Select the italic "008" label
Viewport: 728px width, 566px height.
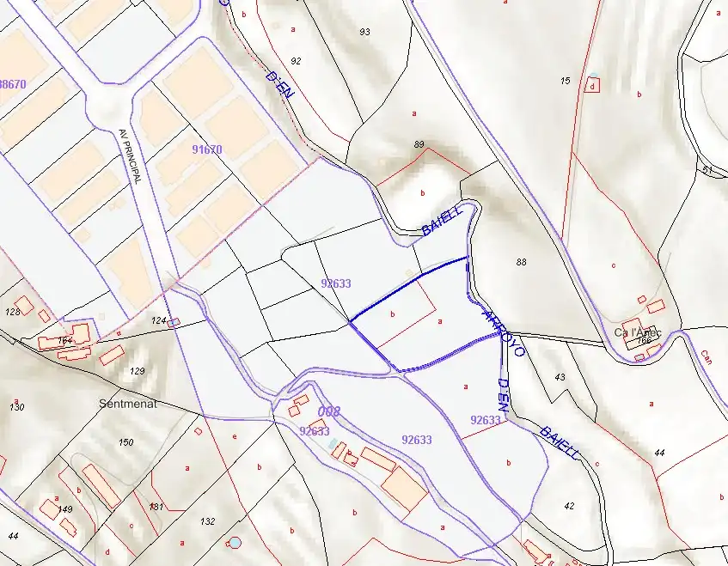[x=329, y=411]
